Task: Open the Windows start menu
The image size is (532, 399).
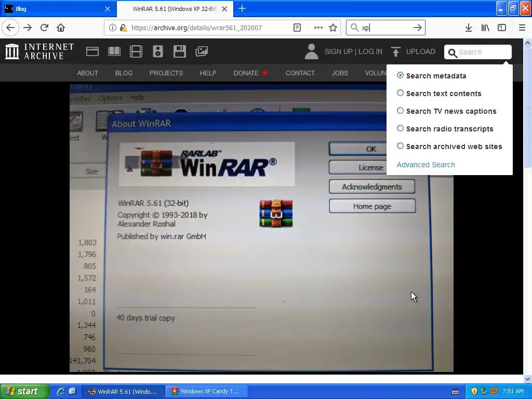Action: click(25, 391)
